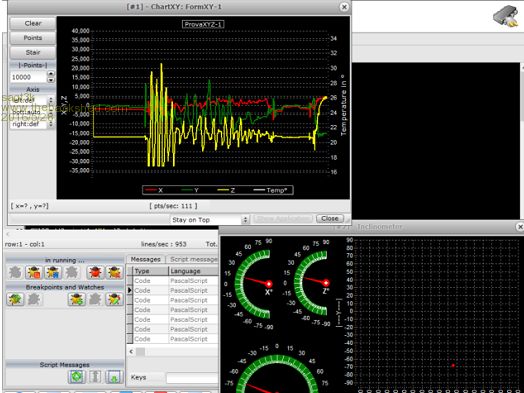Click the second grayed-out bug icon in the 'in running' row

[72, 273]
